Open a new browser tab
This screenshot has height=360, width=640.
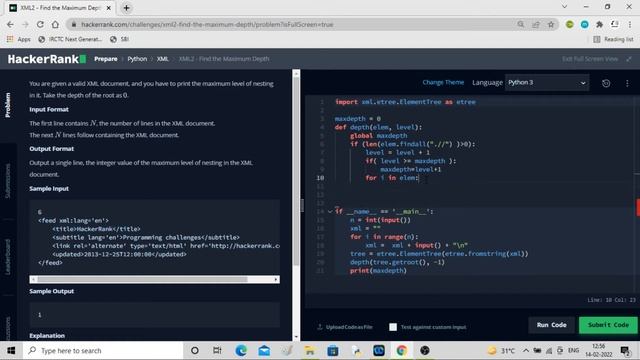(x=127, y=8)
